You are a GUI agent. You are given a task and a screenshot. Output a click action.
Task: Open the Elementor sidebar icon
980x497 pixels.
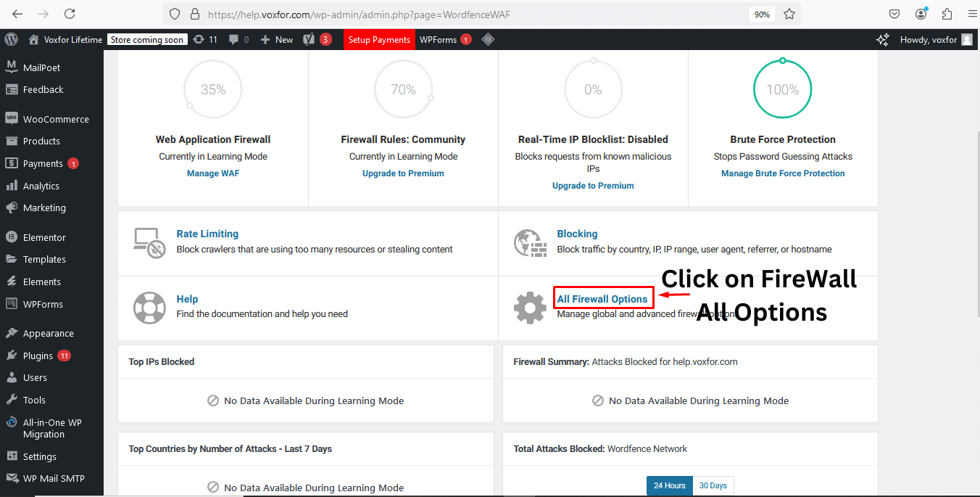[10, 237]
